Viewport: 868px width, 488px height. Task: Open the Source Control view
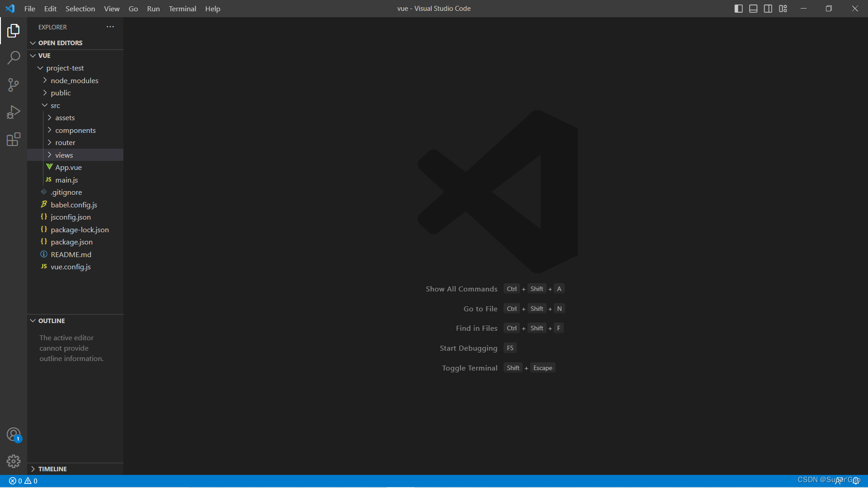[x=14, y=85]
